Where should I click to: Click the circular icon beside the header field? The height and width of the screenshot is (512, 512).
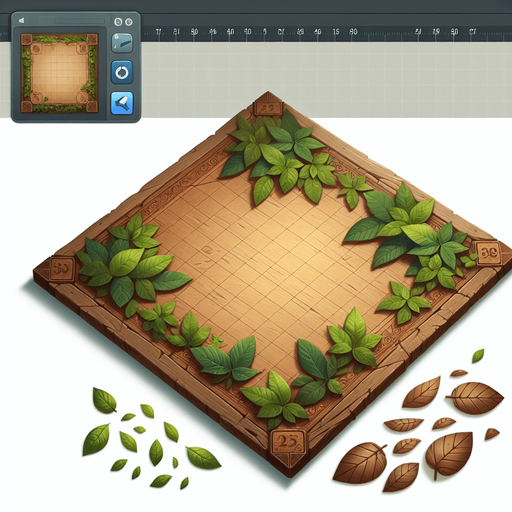[118, 22]
